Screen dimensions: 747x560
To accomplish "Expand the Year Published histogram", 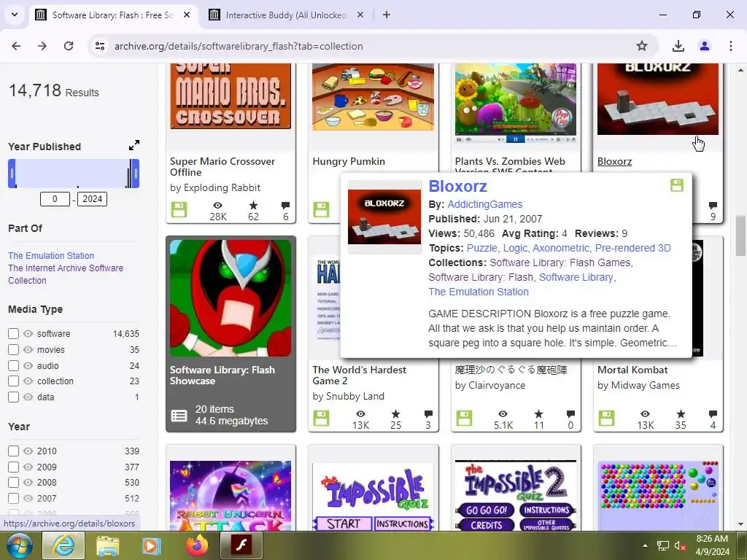I will 134,145.
